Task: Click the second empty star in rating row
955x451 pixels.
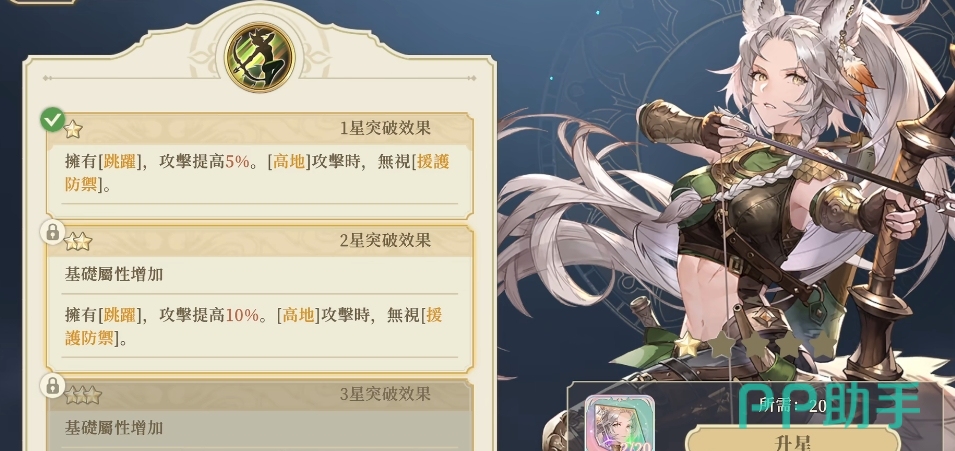Action: tap(756, 345)
